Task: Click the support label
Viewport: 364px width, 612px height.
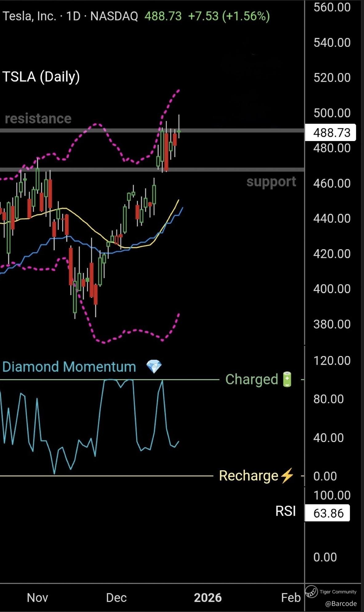Action: point(271,182)
